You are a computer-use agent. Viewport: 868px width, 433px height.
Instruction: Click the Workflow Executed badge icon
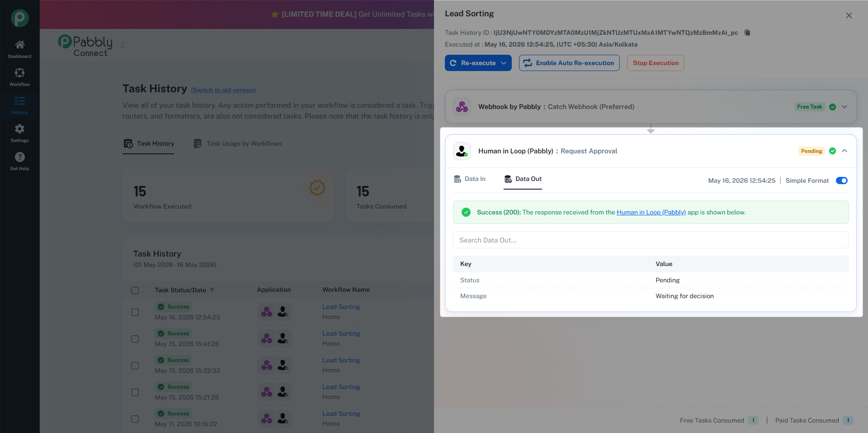tap(317, 187)
